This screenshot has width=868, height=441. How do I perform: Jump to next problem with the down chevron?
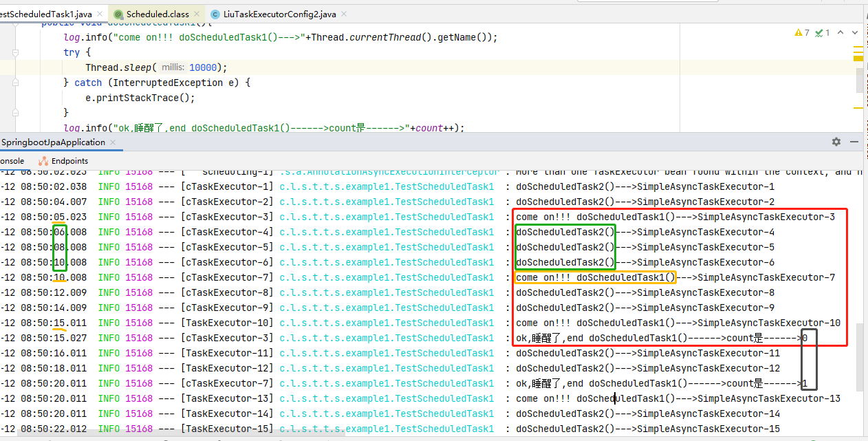point(855,32)
